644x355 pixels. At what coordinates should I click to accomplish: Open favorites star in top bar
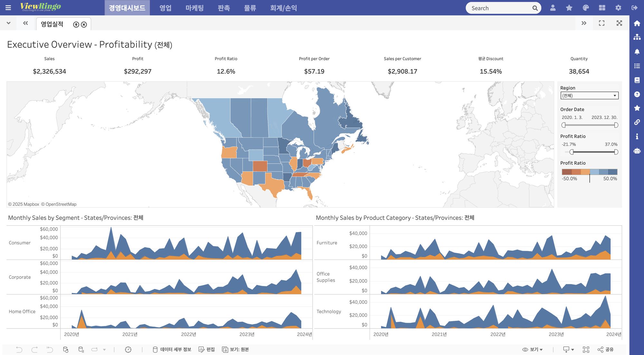[569, 8]
